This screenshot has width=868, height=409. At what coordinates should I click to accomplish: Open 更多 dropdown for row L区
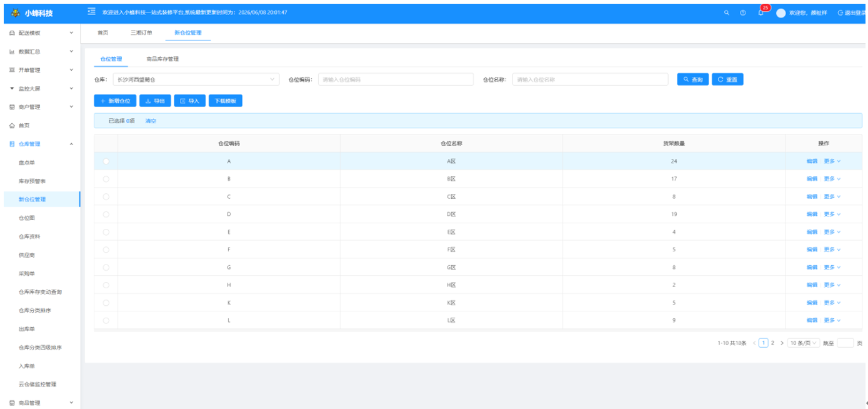832,320
